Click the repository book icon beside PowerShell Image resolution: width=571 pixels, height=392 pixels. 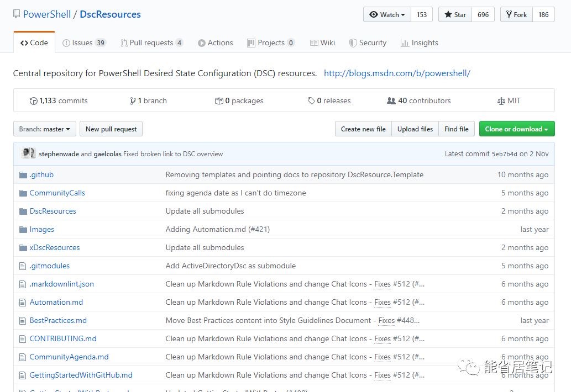click(x=17, y=14)
